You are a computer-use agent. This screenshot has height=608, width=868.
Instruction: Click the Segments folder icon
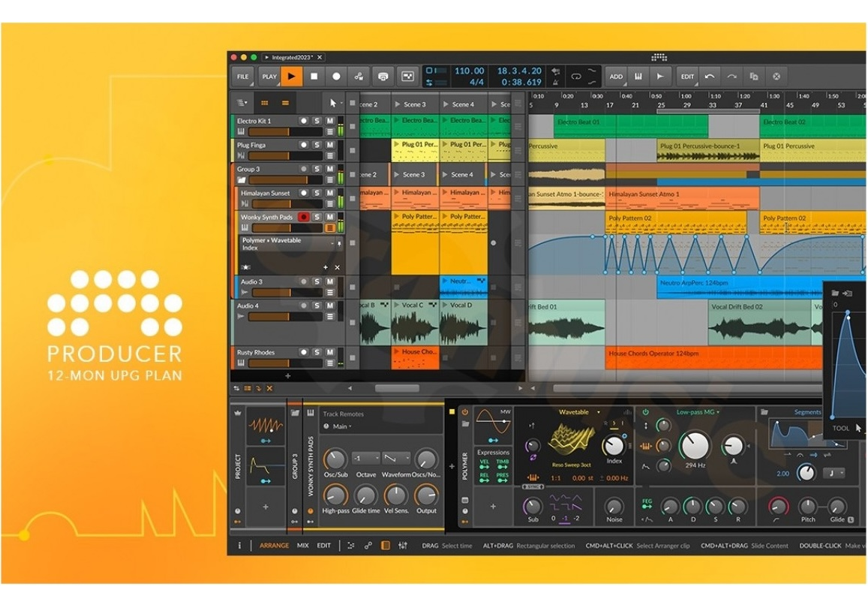[x=764, y=412]
